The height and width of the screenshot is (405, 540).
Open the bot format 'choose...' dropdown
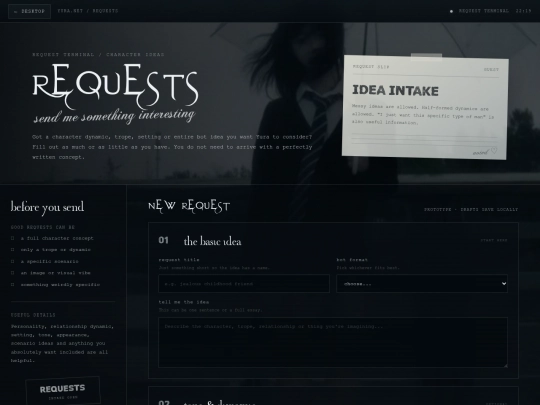(422, 284)
